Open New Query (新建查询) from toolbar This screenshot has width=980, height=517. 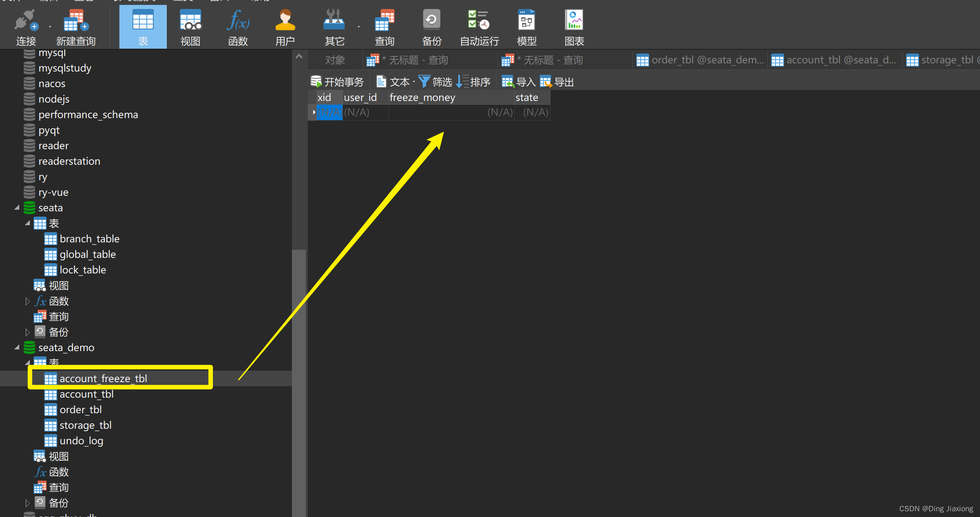coord(76,27)
